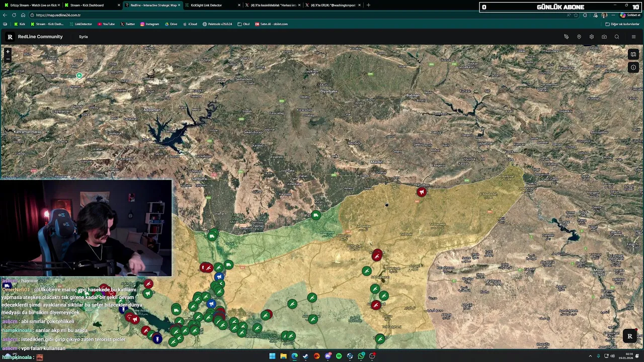This screenshot has width=644, height=362.
Task: Open the Drive bookmark
Action: click(x=171, y=24)
